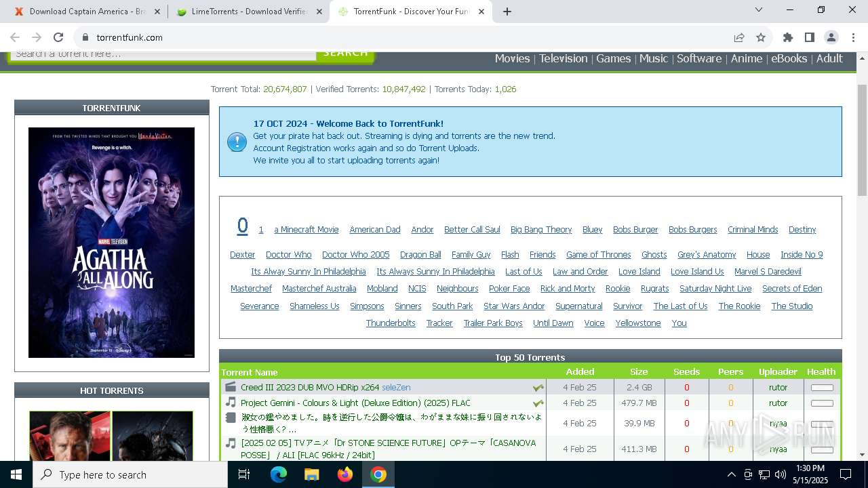The height and width of the screenshot is (488, 868).
Task: Open Task View on the taskbar
Action: pyautogui.click(x=244, y=474)
